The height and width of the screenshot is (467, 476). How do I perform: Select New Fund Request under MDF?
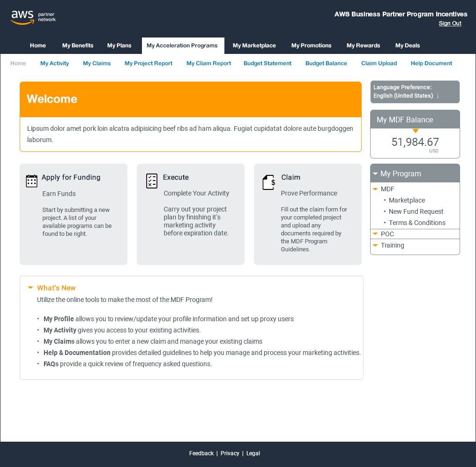416,211
